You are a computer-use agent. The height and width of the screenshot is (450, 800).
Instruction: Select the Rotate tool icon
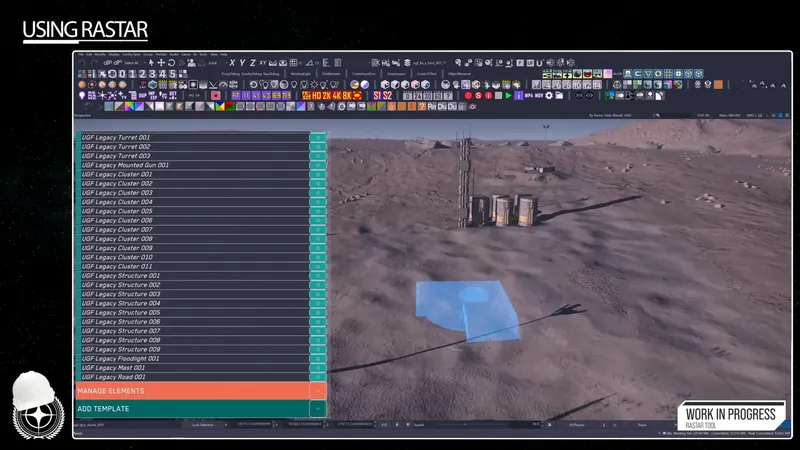[171, 63]
